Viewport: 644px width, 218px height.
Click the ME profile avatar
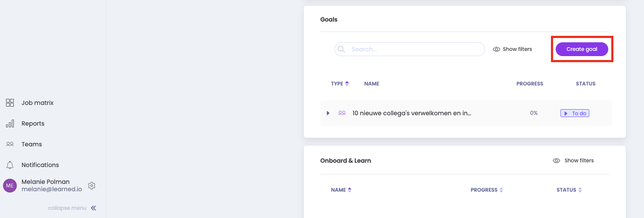pyautogui.click(x=10, y=186)
